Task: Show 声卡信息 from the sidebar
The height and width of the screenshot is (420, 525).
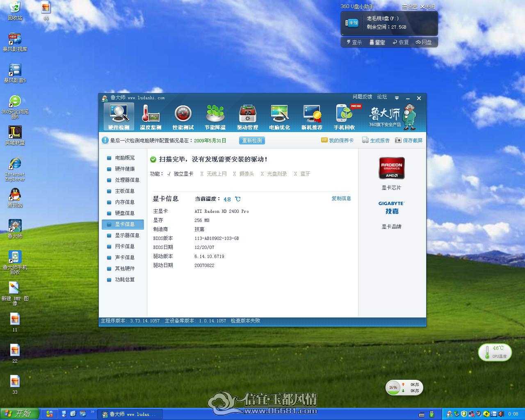Action: click(x=125, y=258)
